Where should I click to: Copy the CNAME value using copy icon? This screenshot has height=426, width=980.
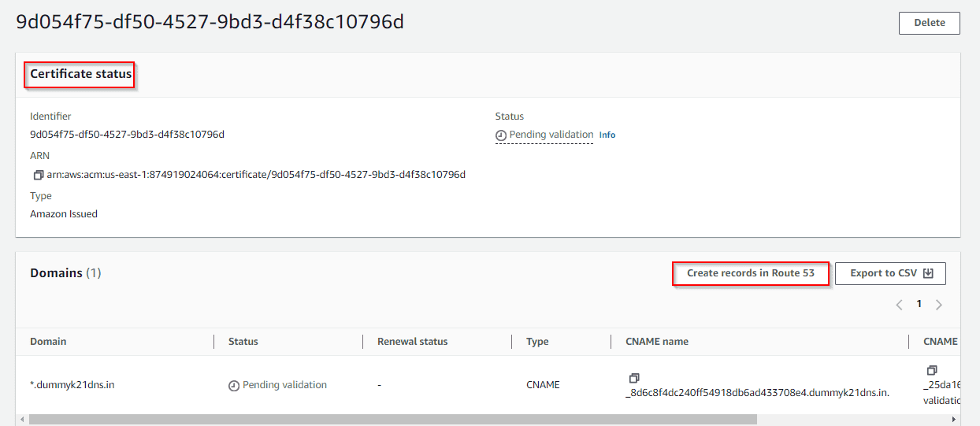(932, 370)
